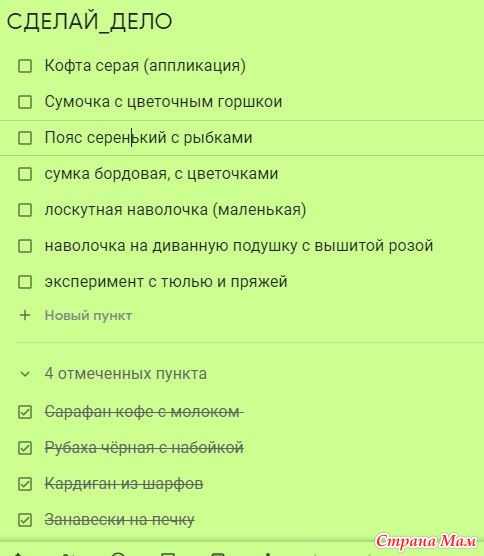Click the Страна Мам watermark logo
This screenshot has width=484, height=556.
[x=426, y=541]
